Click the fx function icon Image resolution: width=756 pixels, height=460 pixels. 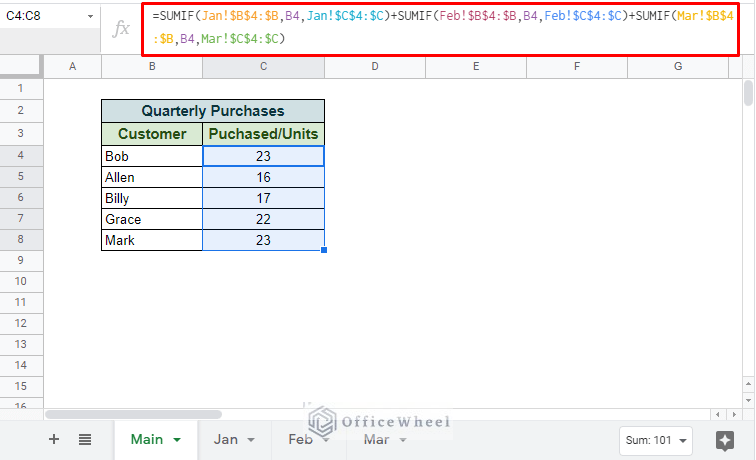(121, 28)
